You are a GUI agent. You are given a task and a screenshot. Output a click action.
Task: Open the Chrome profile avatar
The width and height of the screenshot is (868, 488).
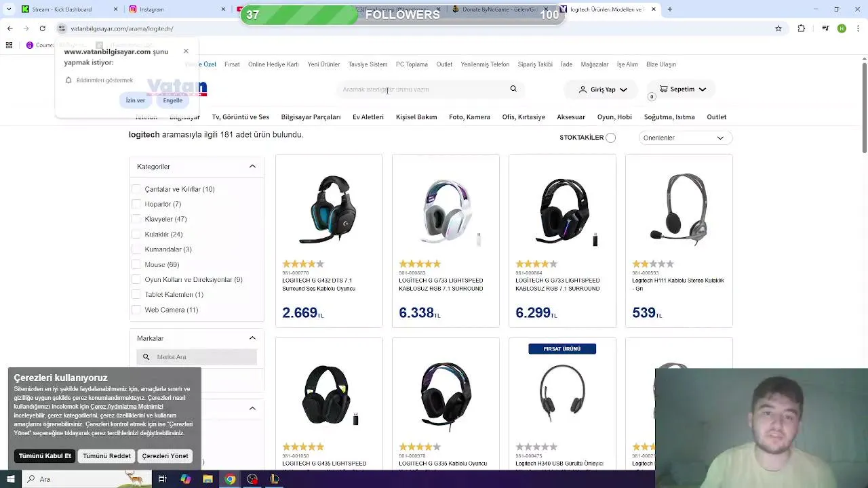pyautogui.click(x=842, y=28)
